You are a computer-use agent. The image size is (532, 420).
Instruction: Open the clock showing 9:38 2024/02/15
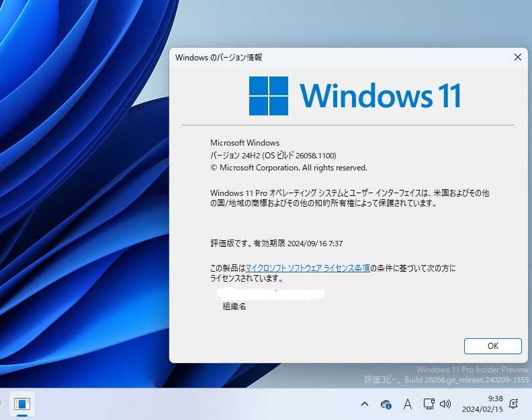(x=482, y=404)
